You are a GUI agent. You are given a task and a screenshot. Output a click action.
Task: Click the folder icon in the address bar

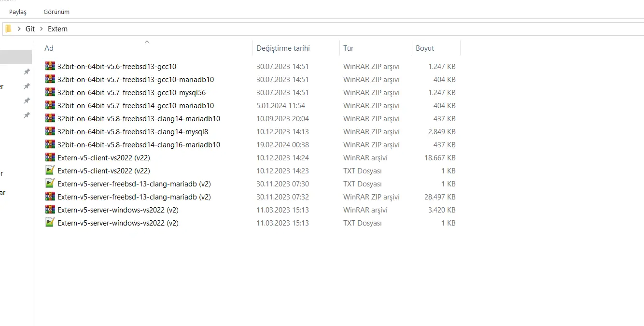pos(8,28)
